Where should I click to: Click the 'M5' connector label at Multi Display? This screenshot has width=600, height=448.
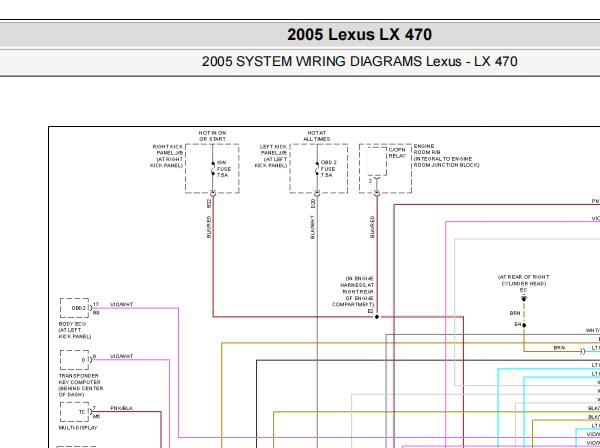[96, 417]
